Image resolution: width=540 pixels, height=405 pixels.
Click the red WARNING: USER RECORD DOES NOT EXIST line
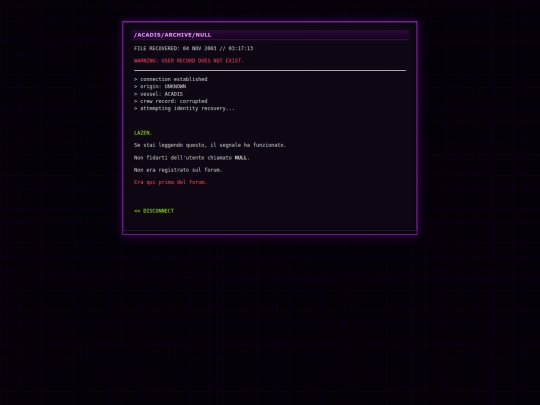189,61
